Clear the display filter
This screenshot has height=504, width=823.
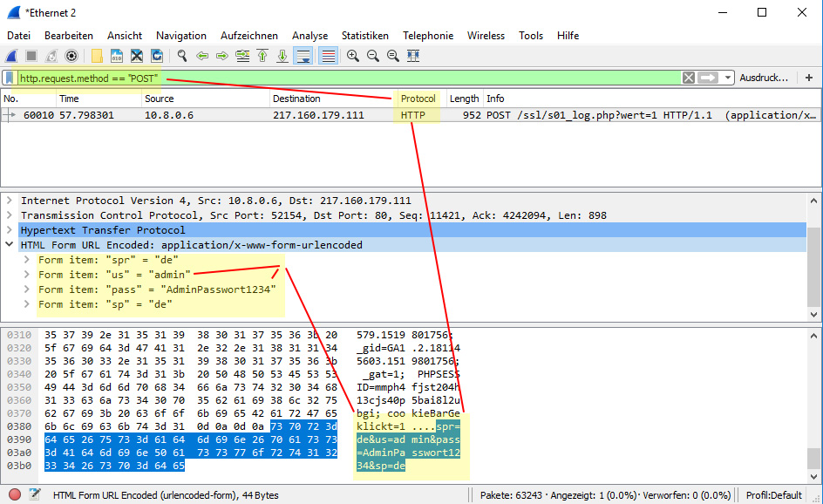(688, 78)
